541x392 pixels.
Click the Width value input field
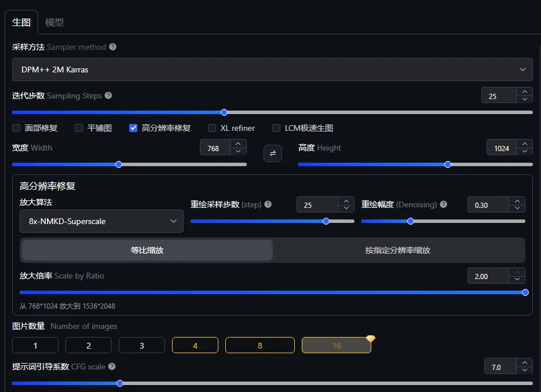214,148
